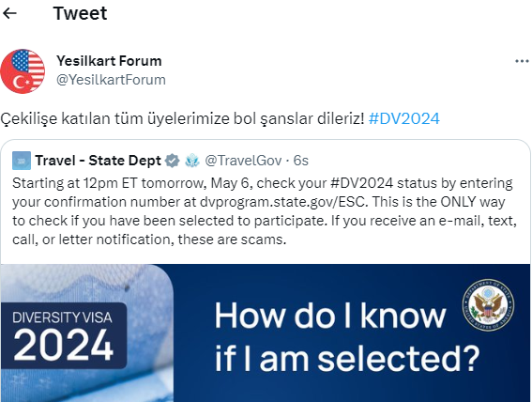Click the DIVERSITY VISA 2024 label box
532x402 pixels.
coord(64,335)
